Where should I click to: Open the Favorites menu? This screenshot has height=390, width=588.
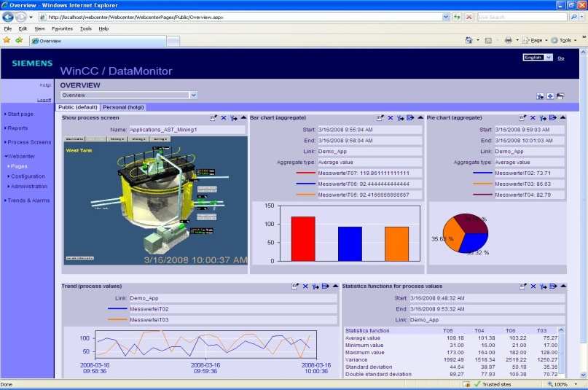(x=62, y=28)
